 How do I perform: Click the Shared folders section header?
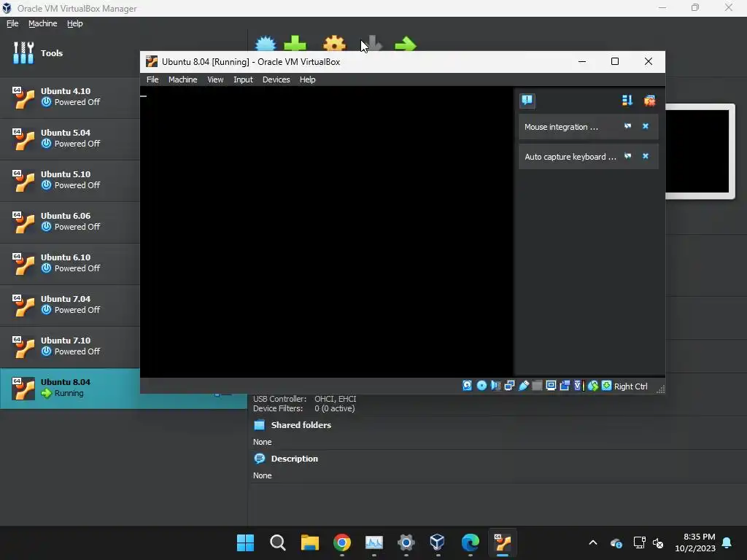click(301, 425)
